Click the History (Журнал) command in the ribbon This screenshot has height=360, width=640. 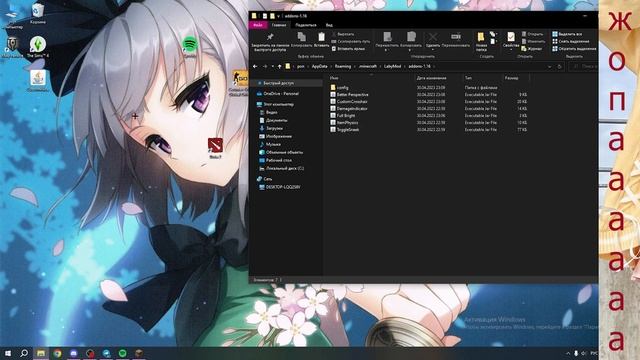pos(531,49)
